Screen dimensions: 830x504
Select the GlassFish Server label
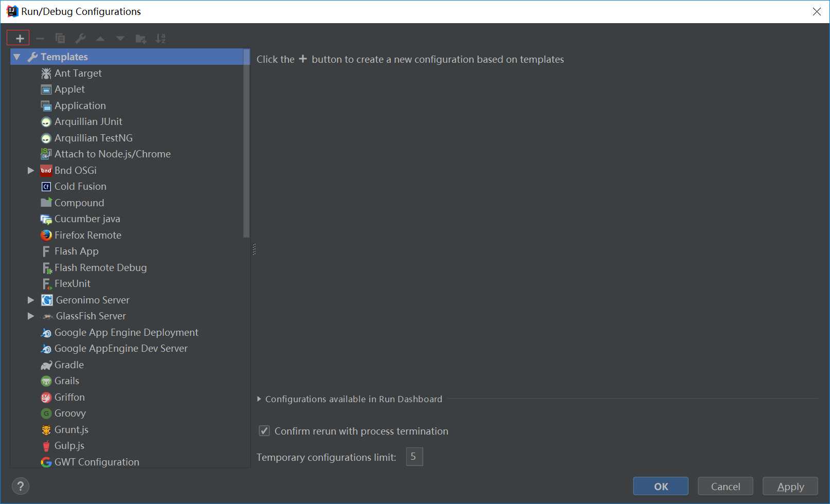click(91, 316)
